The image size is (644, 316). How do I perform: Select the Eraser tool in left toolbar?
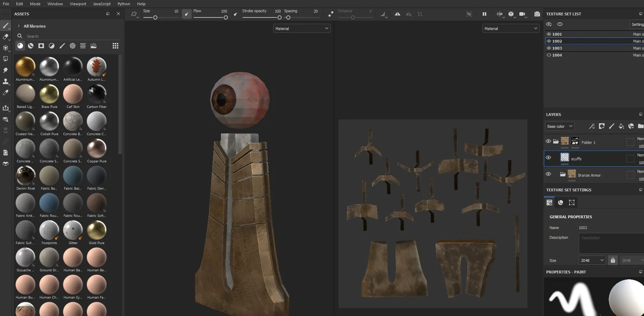(6, 37)
